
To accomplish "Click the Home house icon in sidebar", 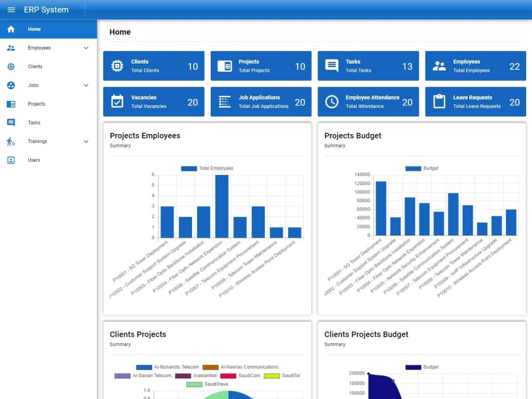I will click(11, 29).
